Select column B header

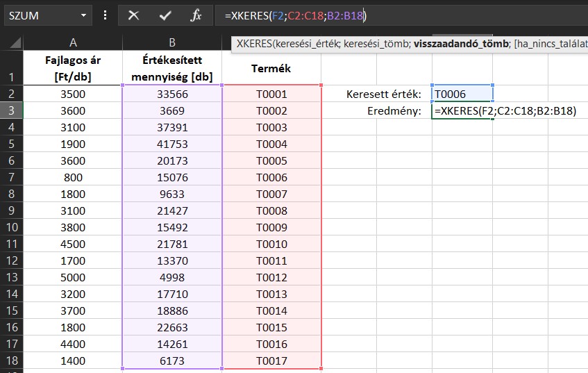tap(172, 43)
